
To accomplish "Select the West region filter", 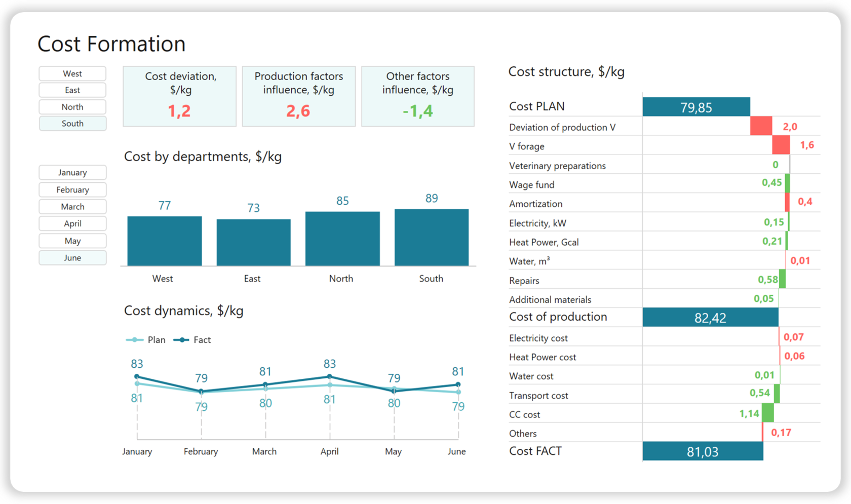I will 72,73.
